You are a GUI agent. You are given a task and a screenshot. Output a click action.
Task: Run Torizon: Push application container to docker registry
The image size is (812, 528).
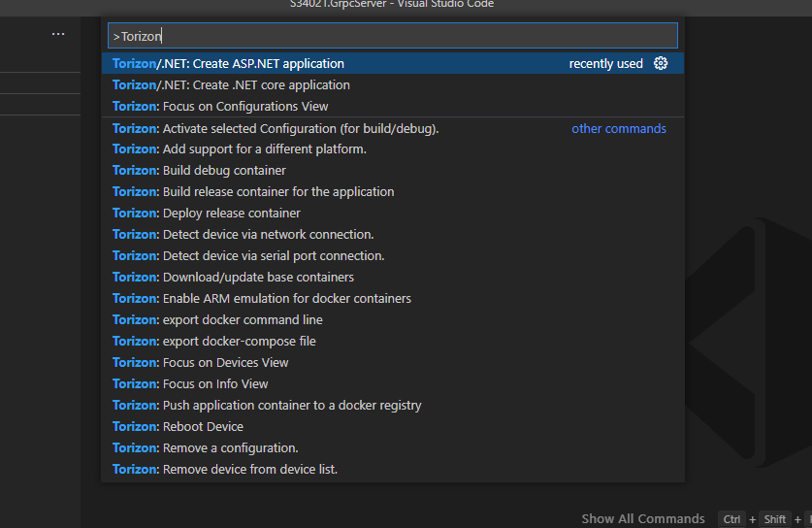393,405
